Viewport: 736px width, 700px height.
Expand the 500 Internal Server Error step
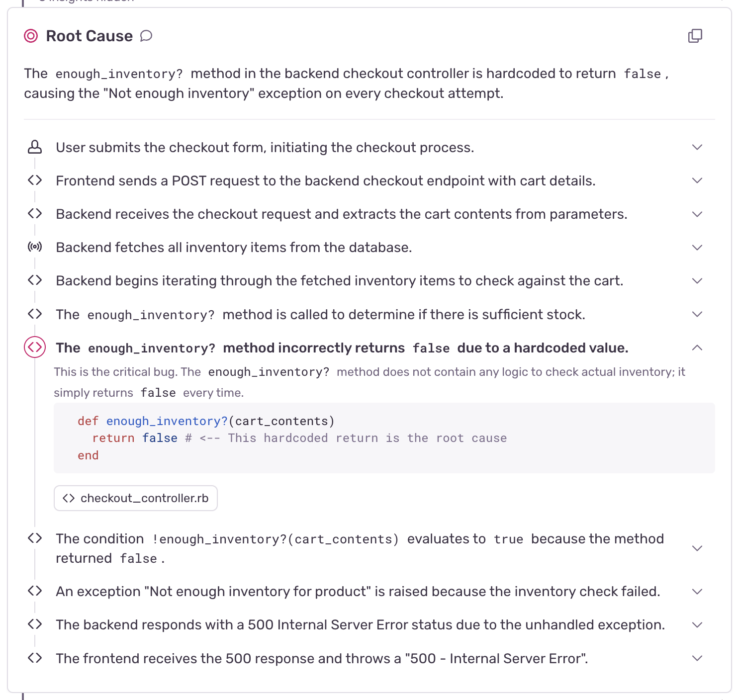coord(697,624)
